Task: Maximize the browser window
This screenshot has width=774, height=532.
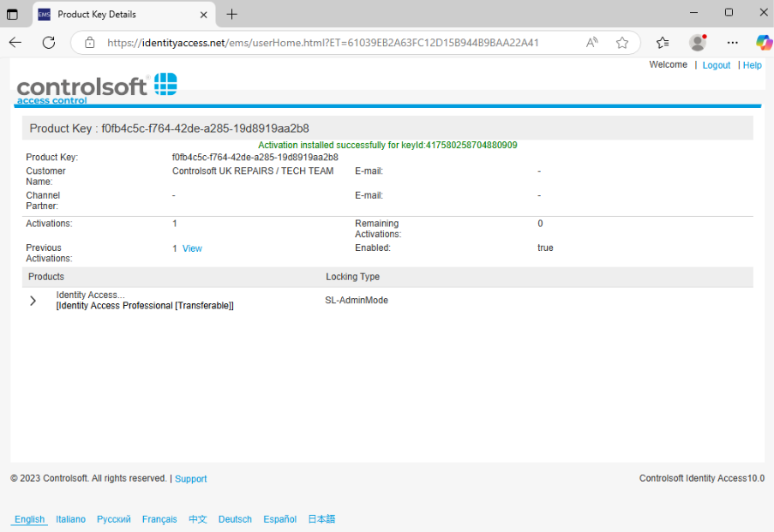Action: 729,13
